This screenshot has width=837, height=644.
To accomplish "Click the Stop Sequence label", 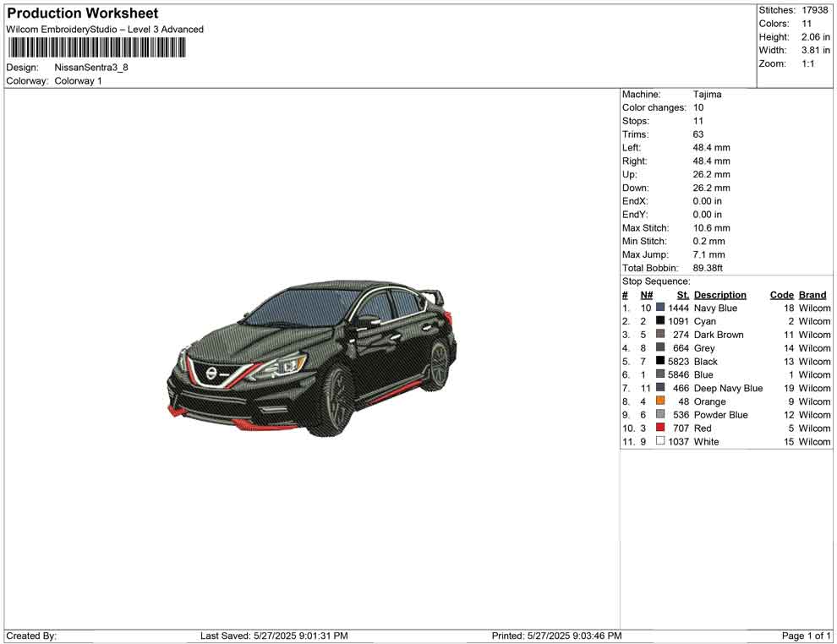I will (656, 281).
